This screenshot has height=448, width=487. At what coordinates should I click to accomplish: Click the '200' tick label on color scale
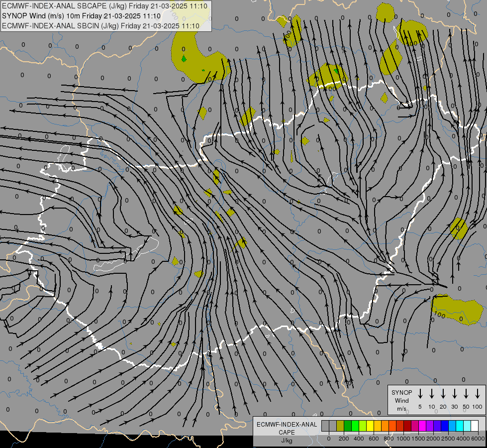(x=344, y=439)
